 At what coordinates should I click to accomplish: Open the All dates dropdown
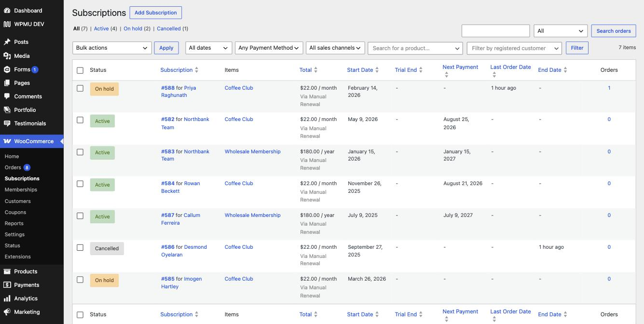click(208, 48)
